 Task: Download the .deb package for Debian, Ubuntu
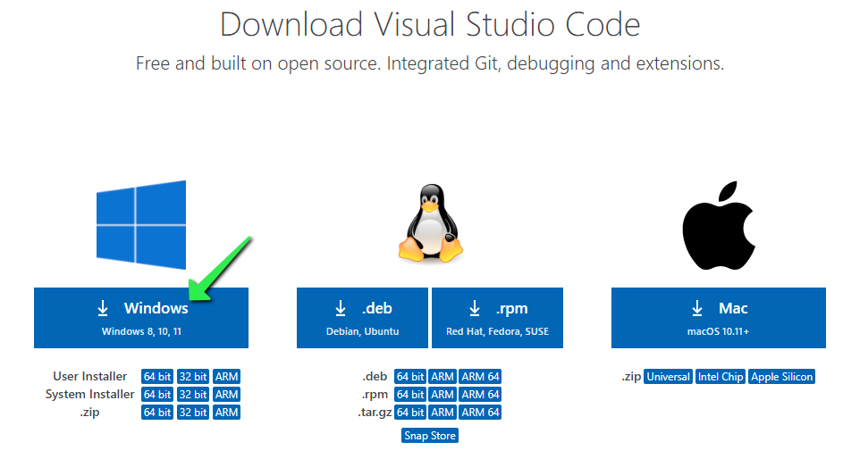pos(362,318)
